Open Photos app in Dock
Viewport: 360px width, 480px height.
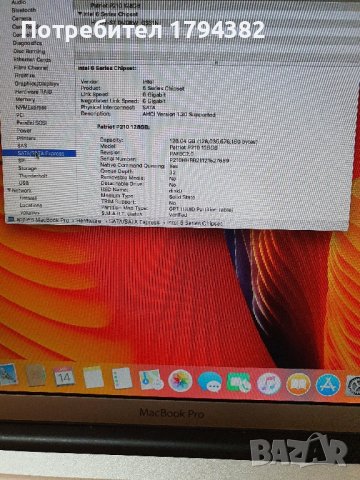(180, 381)
